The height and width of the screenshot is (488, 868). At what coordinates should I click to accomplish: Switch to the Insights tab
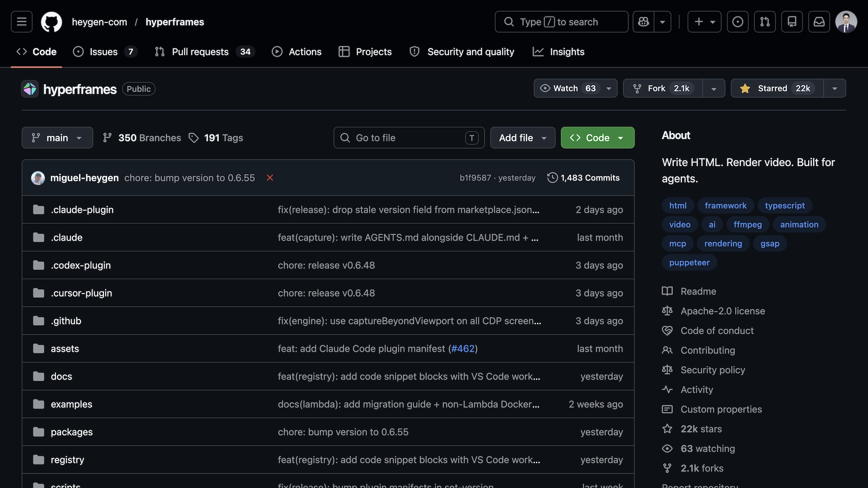tap(559, 52)
